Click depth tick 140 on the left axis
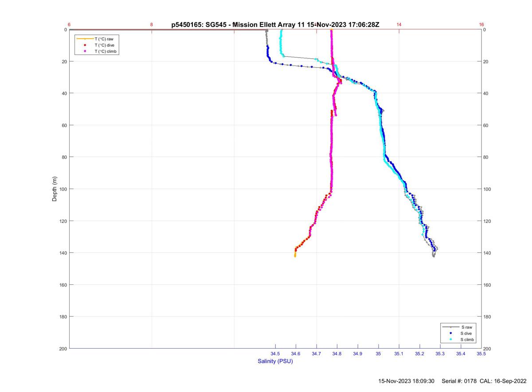This screenshot has height=392, width=532. tap(63, 253)
